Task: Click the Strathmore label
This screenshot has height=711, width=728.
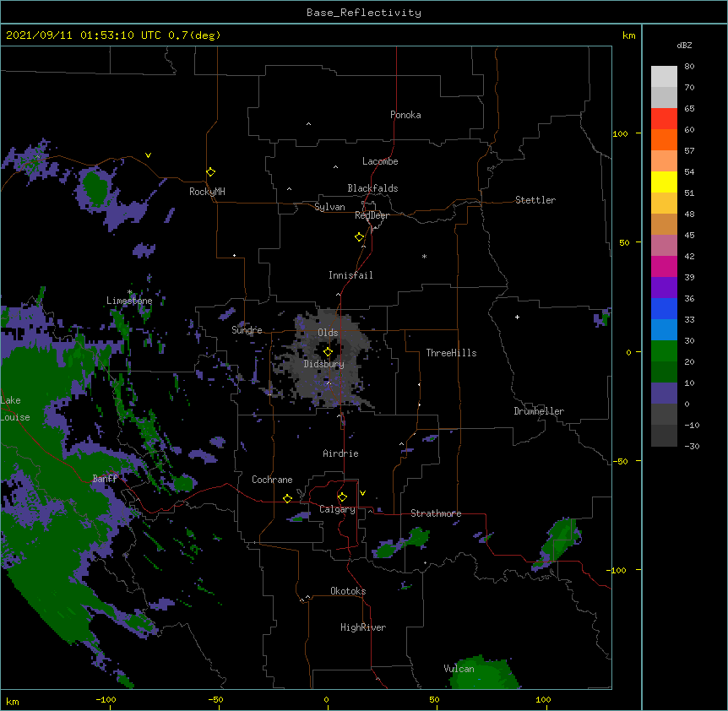Action: 436,513
